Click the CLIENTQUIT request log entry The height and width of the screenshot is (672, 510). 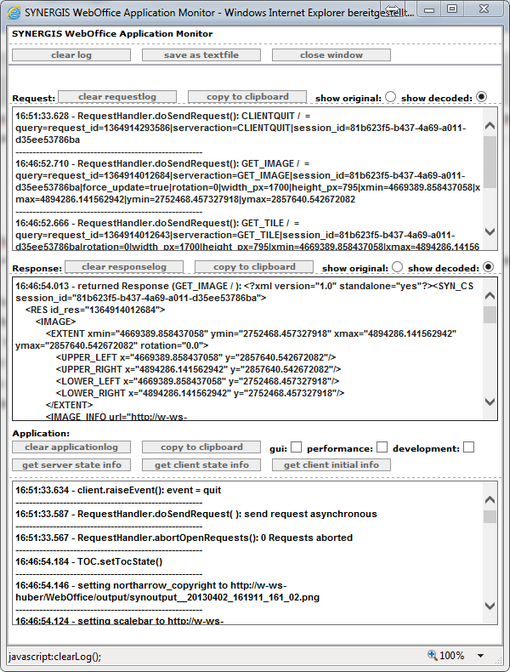click(x=240, y=128)
